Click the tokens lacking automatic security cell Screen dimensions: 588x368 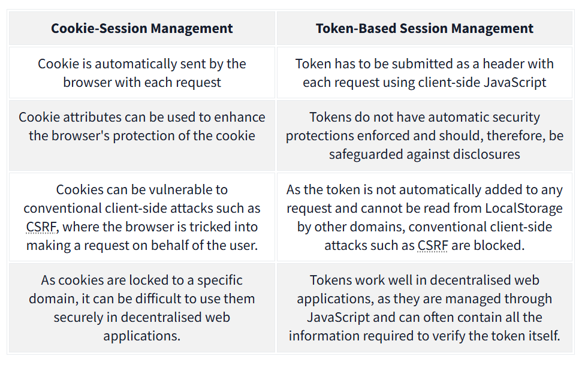tap(424, 135)
